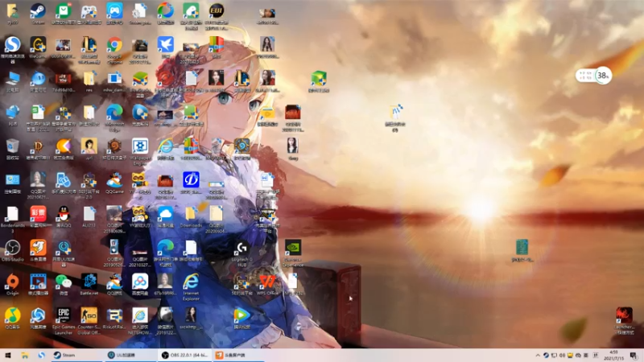Open the WeGame desktop shortcut
This screenshot has height=362, width=644.
38,47
